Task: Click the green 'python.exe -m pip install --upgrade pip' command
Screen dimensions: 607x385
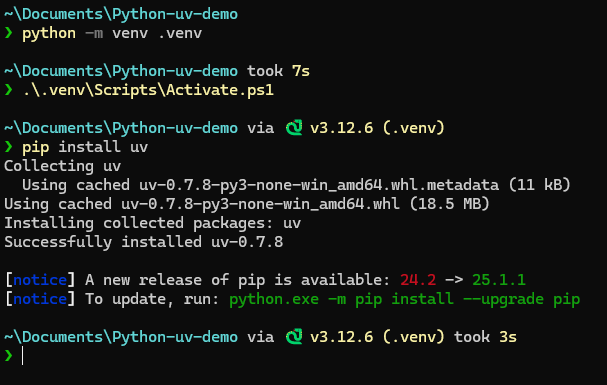Action: (x=405, y=299)
